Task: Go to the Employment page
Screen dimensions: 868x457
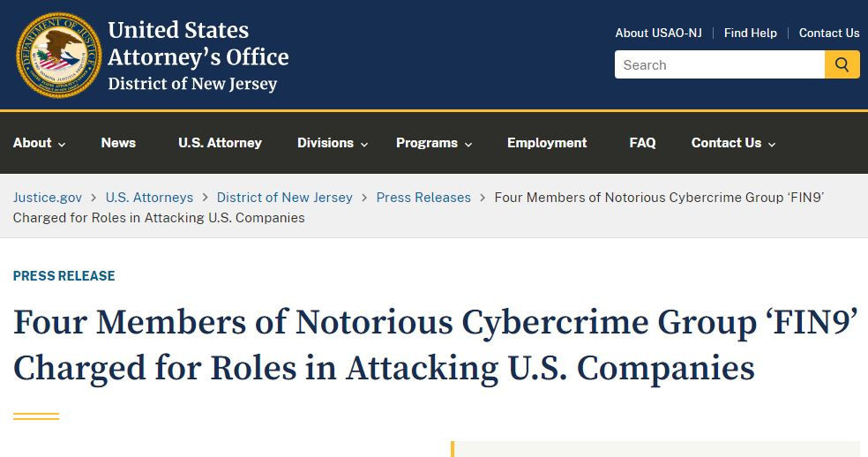Action: coord(547,143)
